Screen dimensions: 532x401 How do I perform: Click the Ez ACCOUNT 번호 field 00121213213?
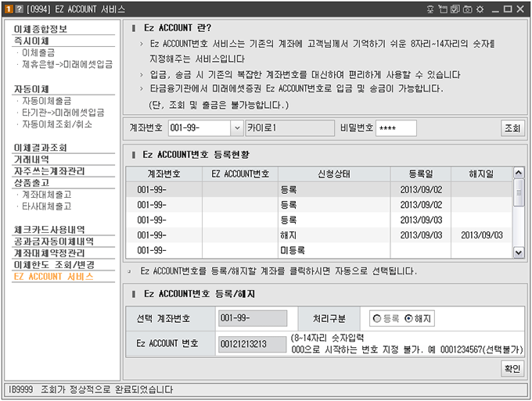coord(253,344)
